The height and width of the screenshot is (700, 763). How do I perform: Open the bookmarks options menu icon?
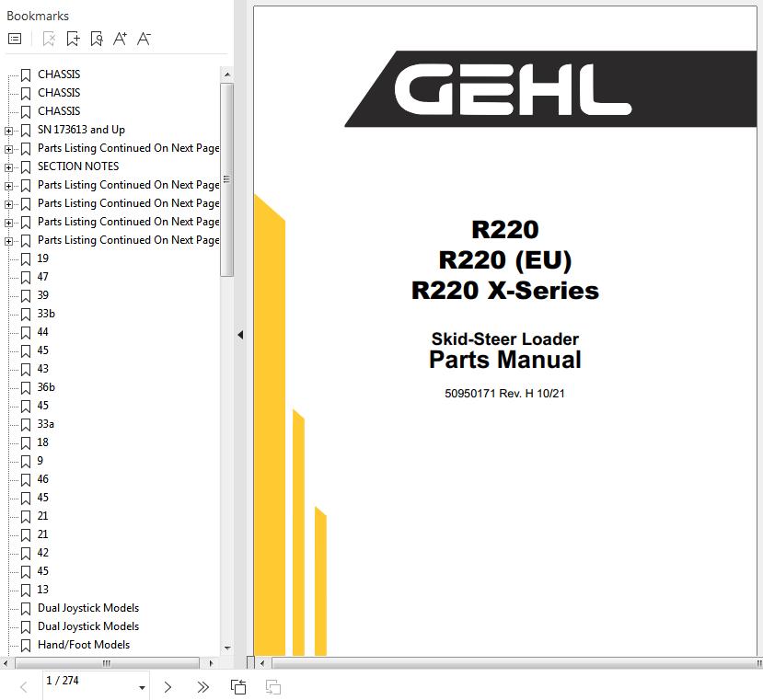click(x=15, y=39)
